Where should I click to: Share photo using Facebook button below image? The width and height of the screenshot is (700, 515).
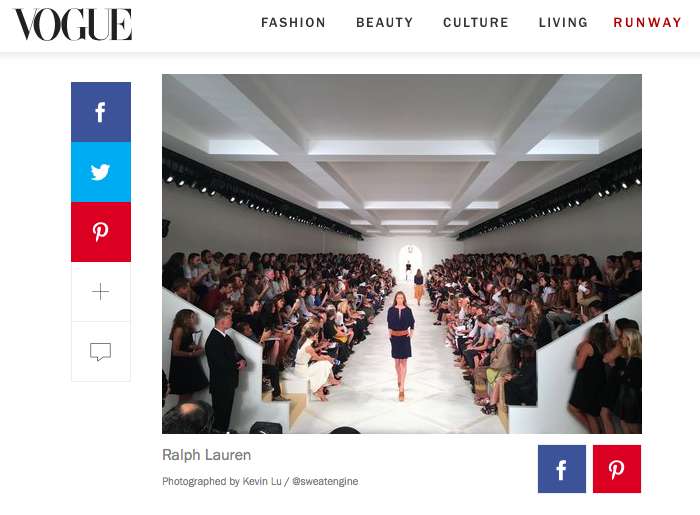(562, 469)
